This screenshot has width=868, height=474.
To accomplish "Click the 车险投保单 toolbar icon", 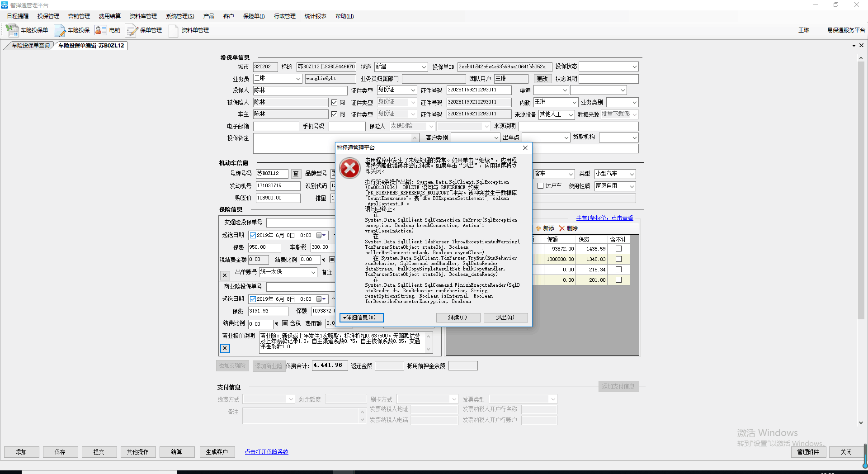I will (x=12, y=30).
